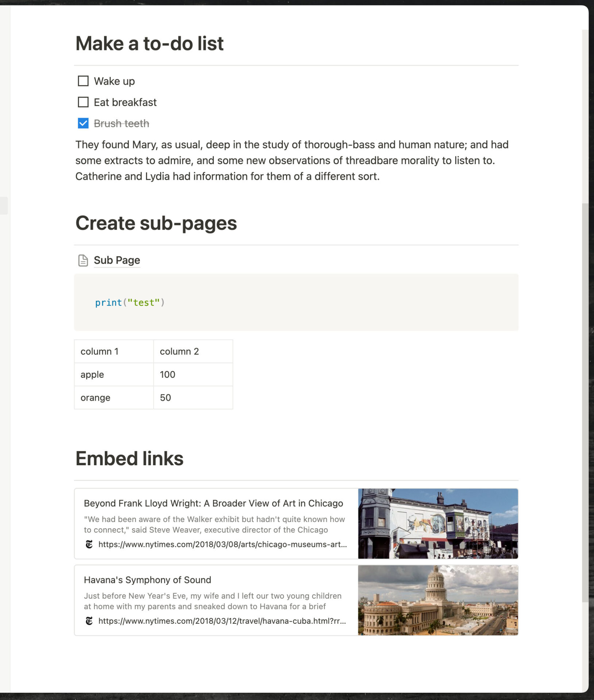The width and height of the screenshot is (594, 700).
Task: Click the NYT logo on Chicago bookmark
Action: tap(89, 544)
